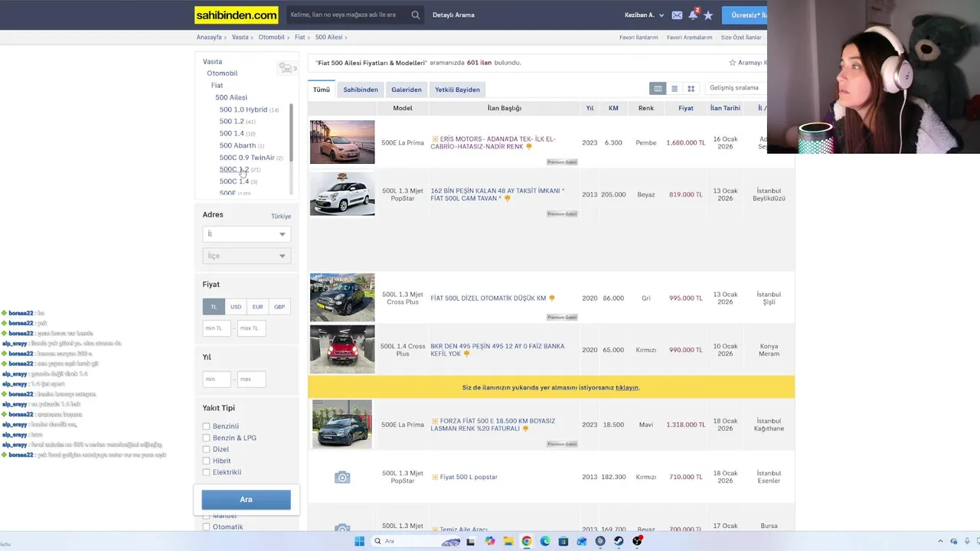Open Favori İlanlarım menu link

[639, 37]
